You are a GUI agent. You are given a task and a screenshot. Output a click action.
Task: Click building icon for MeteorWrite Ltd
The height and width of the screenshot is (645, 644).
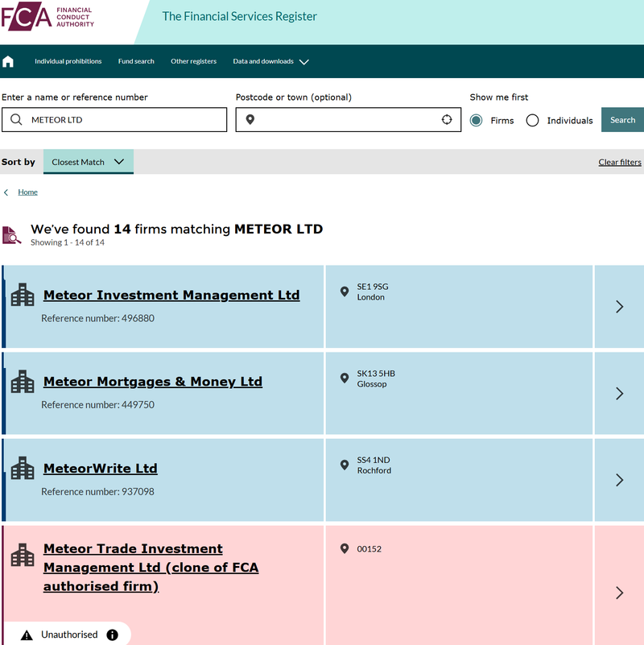[23, 468]
